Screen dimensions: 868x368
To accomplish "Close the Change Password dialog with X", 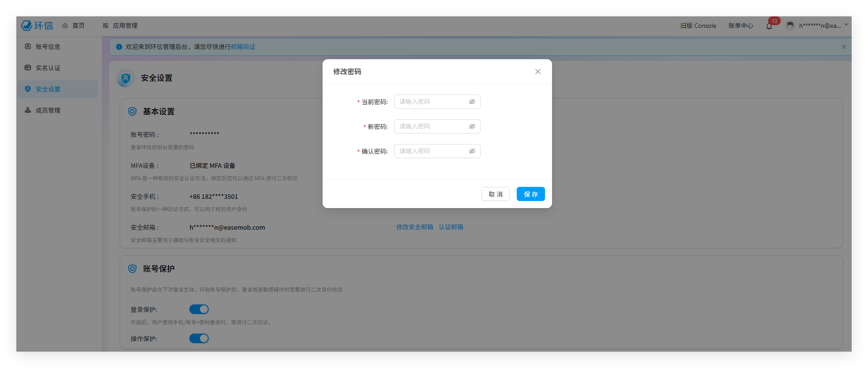I will click(537, 72).
